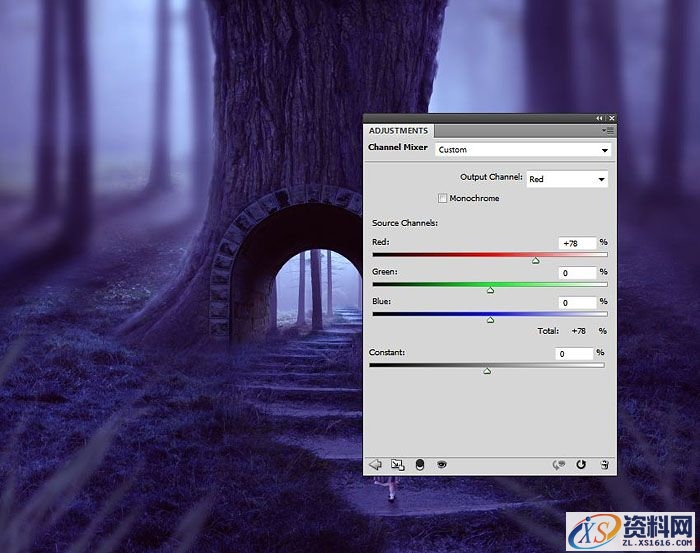The width and height of the screenshot is (700, 553).
Task: Click the Green channel slider handle
Action: [490, 290]
